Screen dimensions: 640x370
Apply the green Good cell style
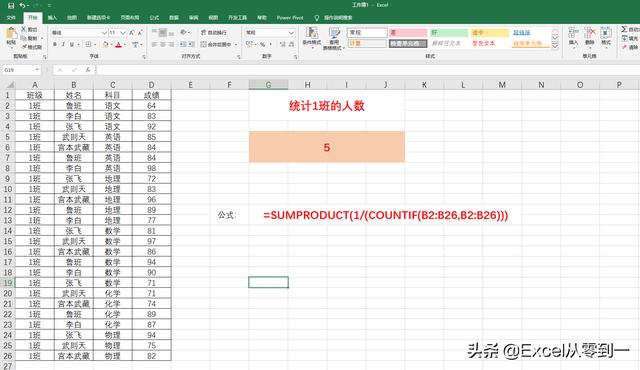(449, 33)
